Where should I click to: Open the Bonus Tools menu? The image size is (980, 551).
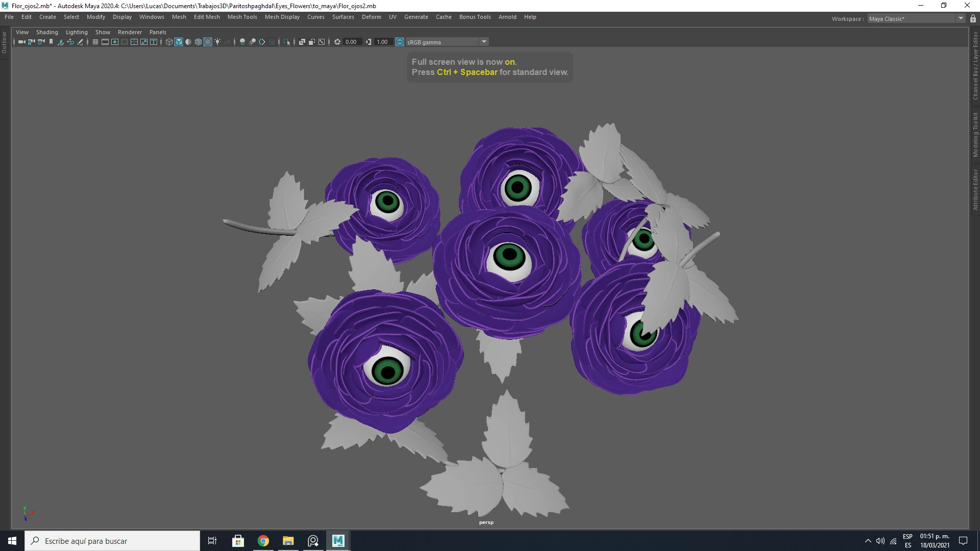[475, 17]
